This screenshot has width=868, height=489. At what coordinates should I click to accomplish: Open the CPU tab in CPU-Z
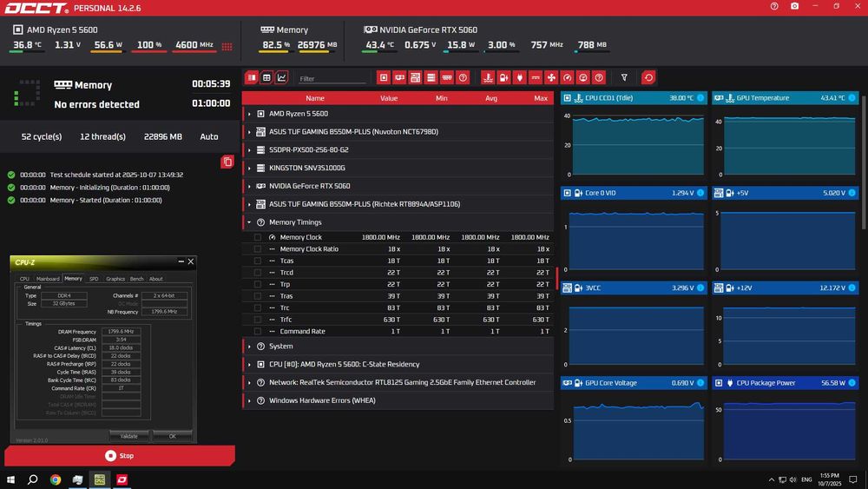(24, 279)
